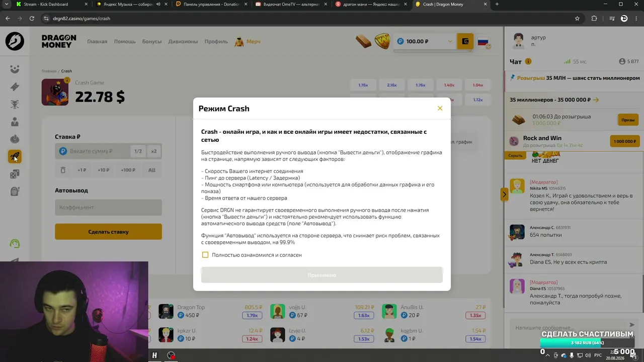Click the 1.04x history multiplier
Screen dimensions: 644x362
pyautogui.click(x=478, y=85)
